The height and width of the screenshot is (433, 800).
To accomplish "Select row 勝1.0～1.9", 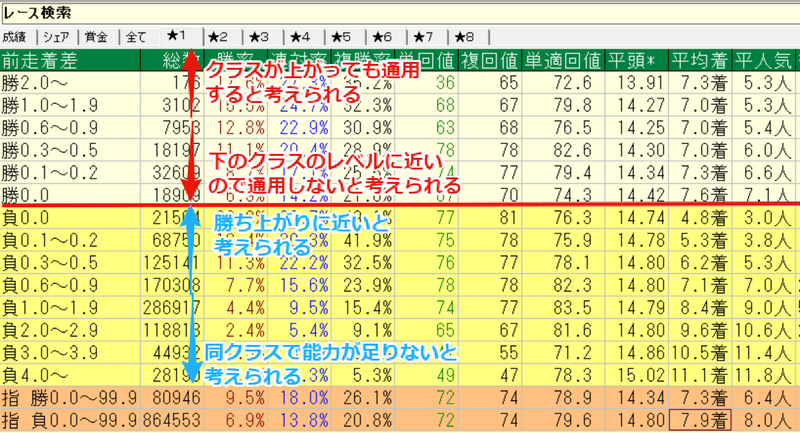I will click(400, 105).
